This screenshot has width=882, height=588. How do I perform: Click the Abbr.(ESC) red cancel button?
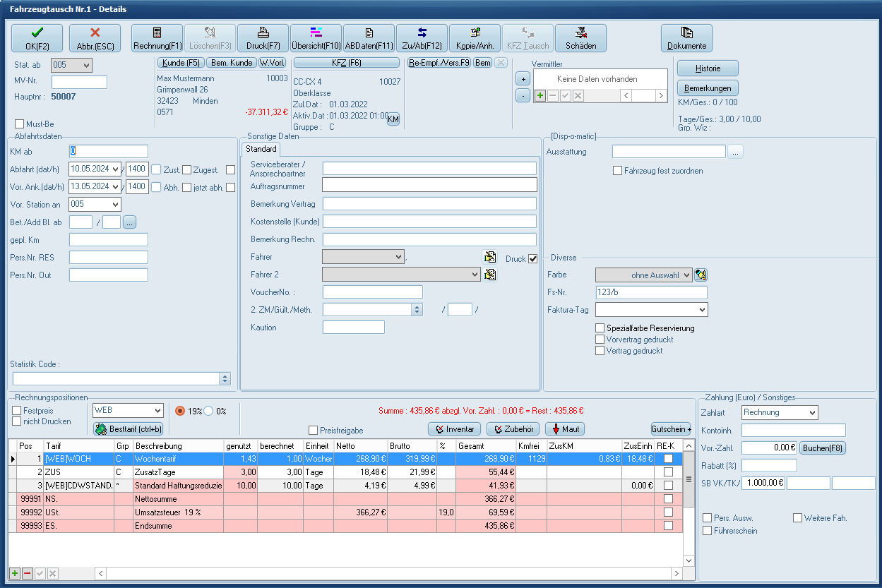tap(95, 38)
